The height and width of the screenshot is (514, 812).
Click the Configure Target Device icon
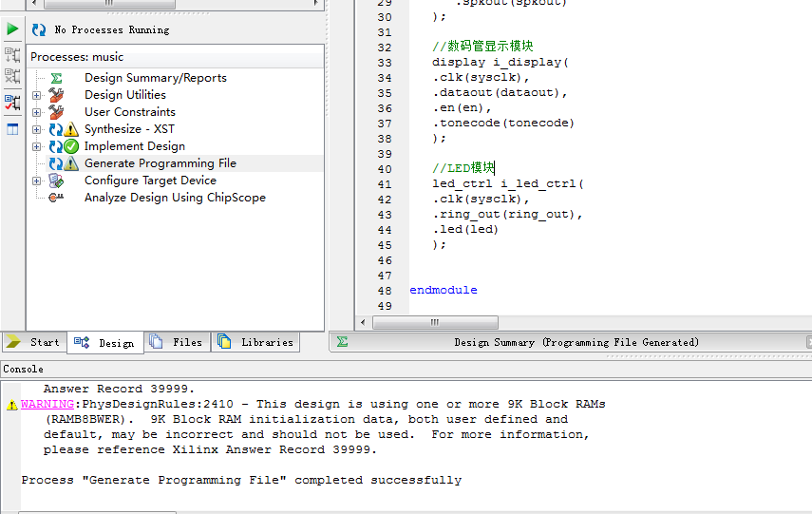[56, 181]
